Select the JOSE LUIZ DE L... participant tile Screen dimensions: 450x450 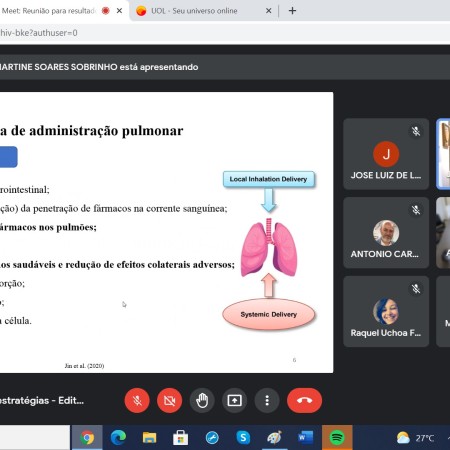pos(386,154)
